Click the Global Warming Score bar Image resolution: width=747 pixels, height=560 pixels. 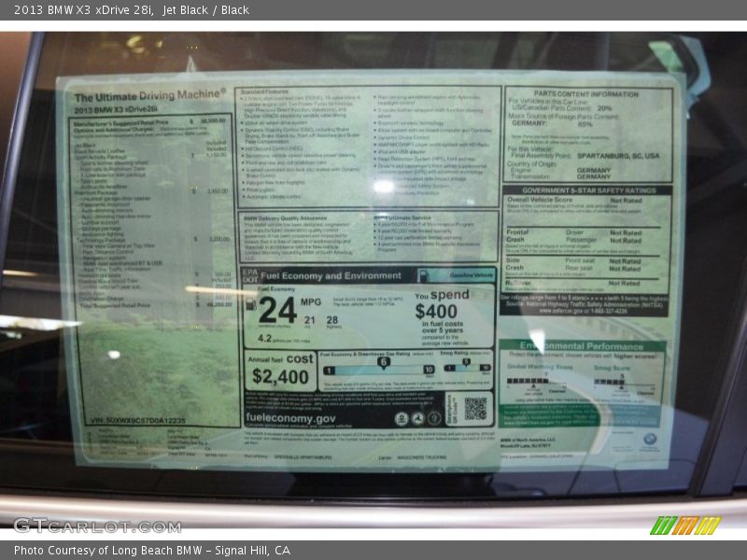(x=528, y=381)
